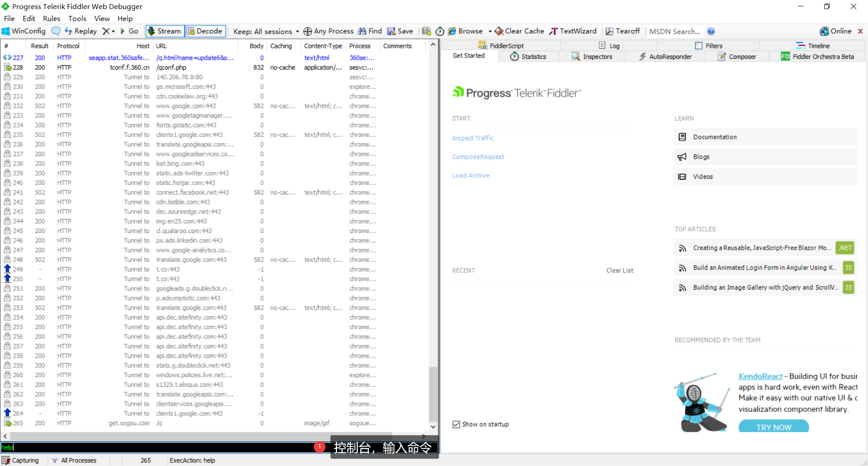Toggle Stream mode
This screenshot has height=466, width=868.
pyautogui.click(x=165, y=31)
